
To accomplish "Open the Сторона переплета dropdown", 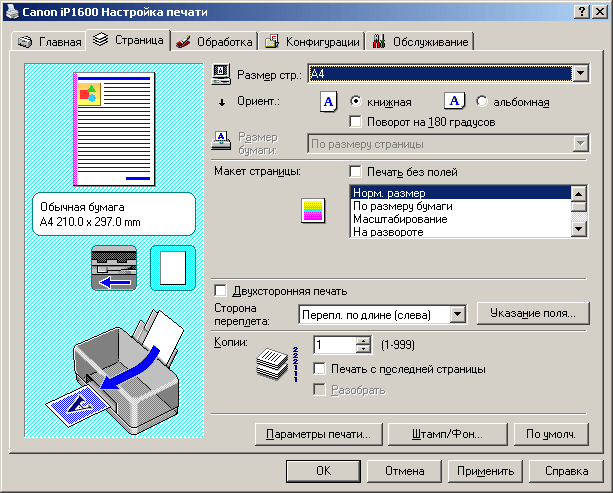I will [457, 314].
